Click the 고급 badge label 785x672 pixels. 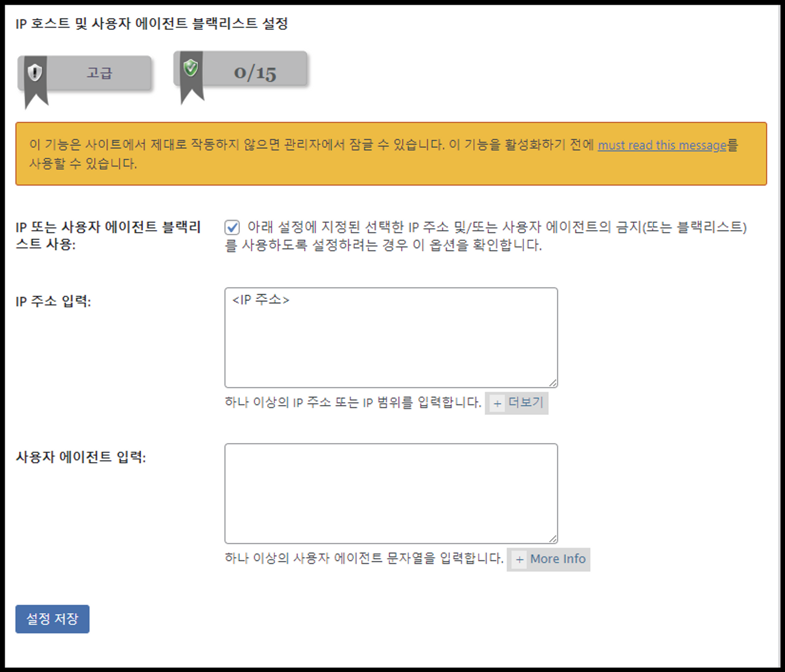tap(99, 73)
